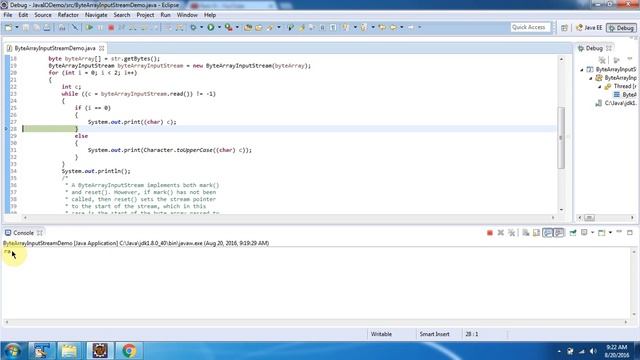The image size is (640, 360).
Task: Click the editor vertical scrollbar thumb
Action: (561, 138)
